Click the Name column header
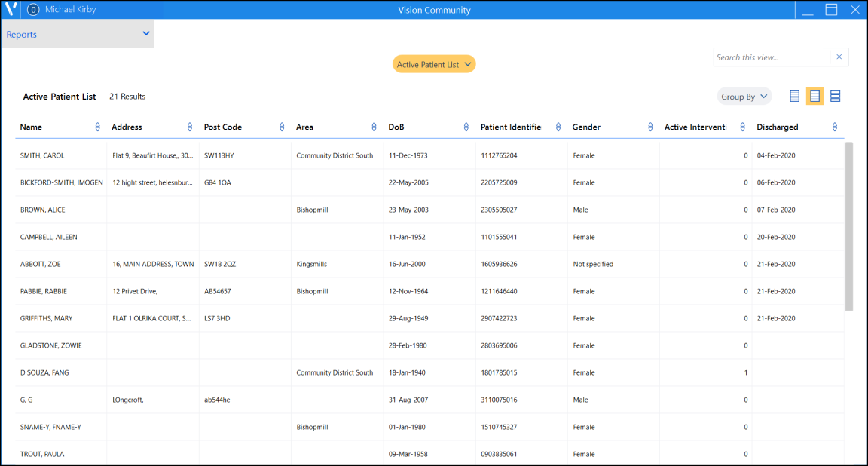868x466 pixels. click(31, 127)
